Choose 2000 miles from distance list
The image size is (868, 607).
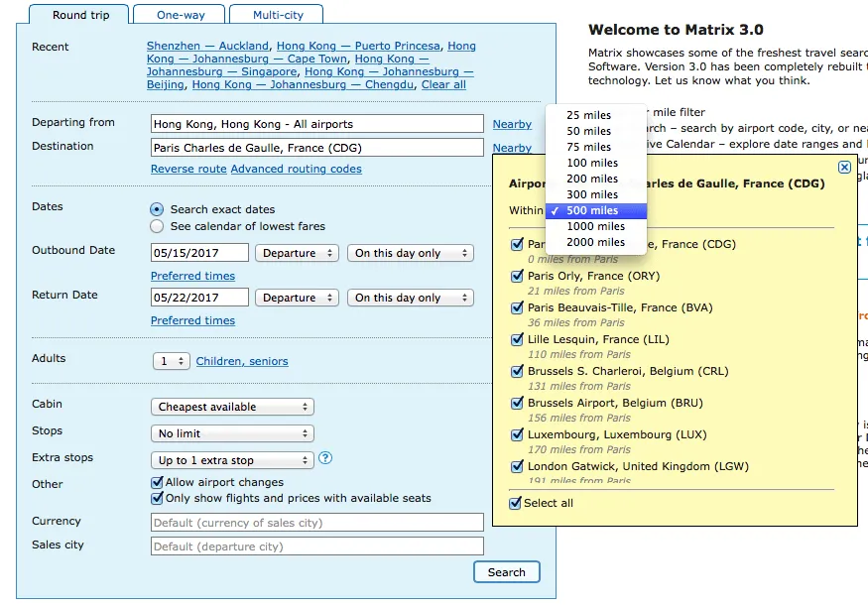point(595,242)
